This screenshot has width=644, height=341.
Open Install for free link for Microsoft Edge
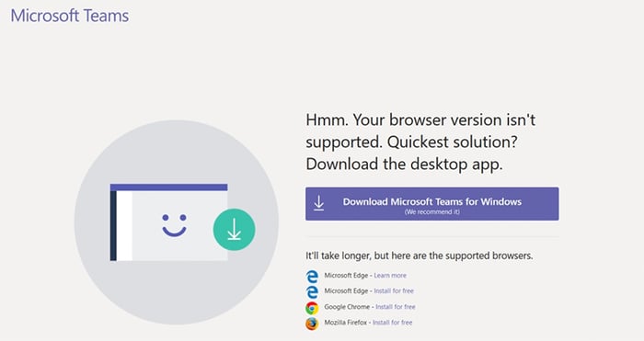pyautogui.click(x=394, y=291)
